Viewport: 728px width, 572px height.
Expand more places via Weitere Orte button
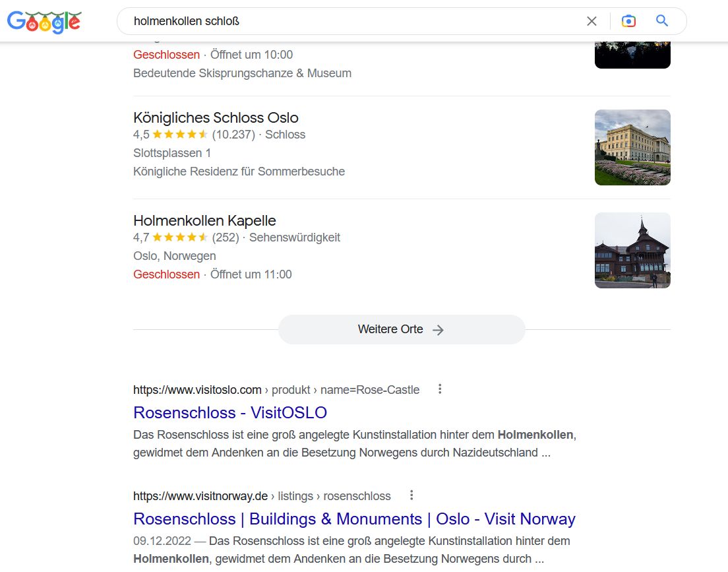point(390,329)
